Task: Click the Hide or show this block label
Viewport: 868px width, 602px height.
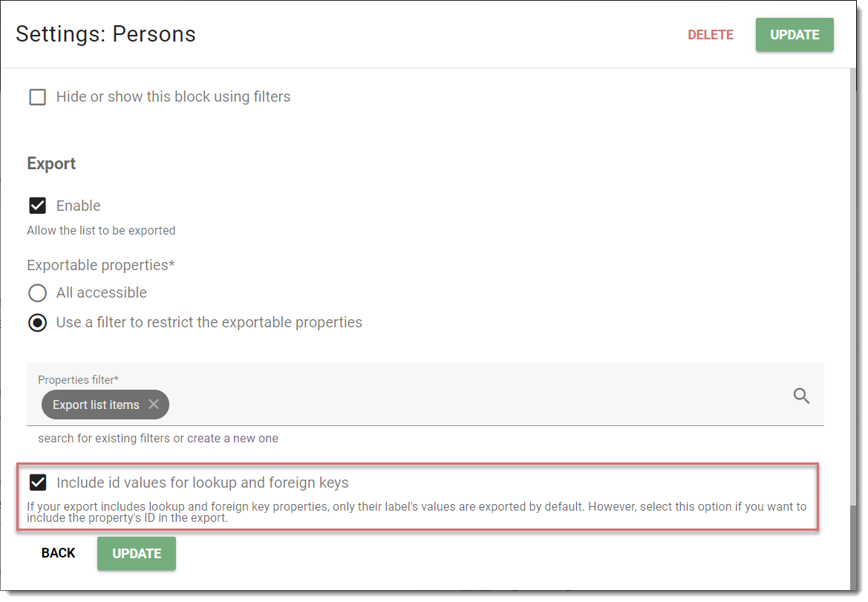Action: (173, 96)
